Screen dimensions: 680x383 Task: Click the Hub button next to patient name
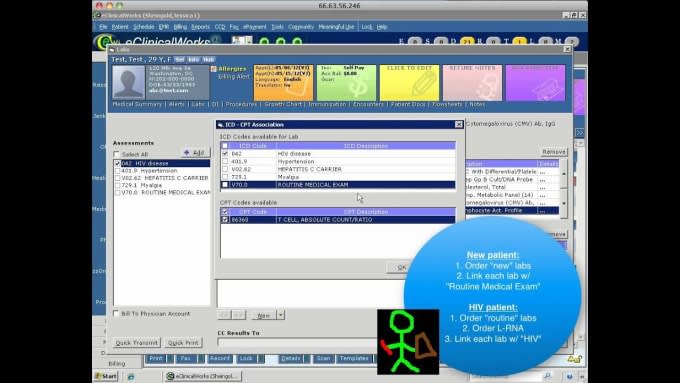pos(209,59)
